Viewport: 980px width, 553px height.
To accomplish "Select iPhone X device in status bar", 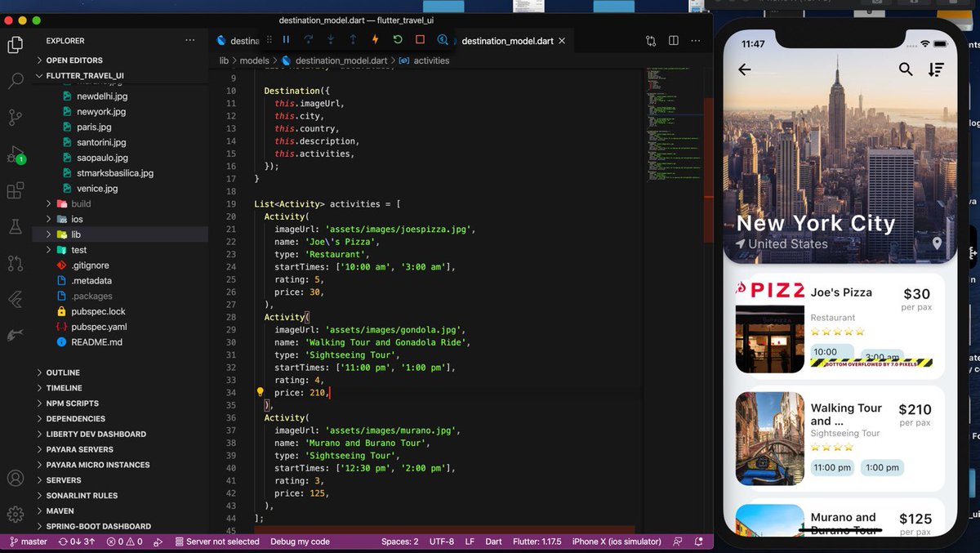I will pos(617,542).
